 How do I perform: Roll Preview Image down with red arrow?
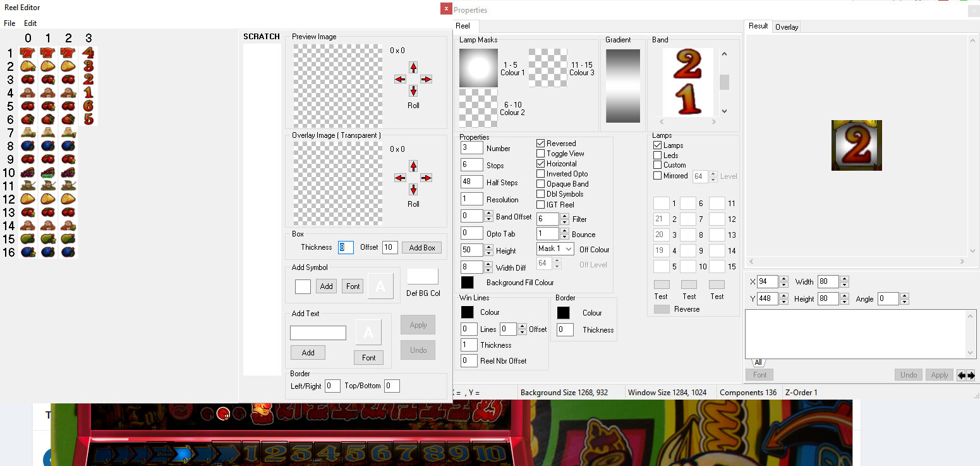click(x=413, y=90)
